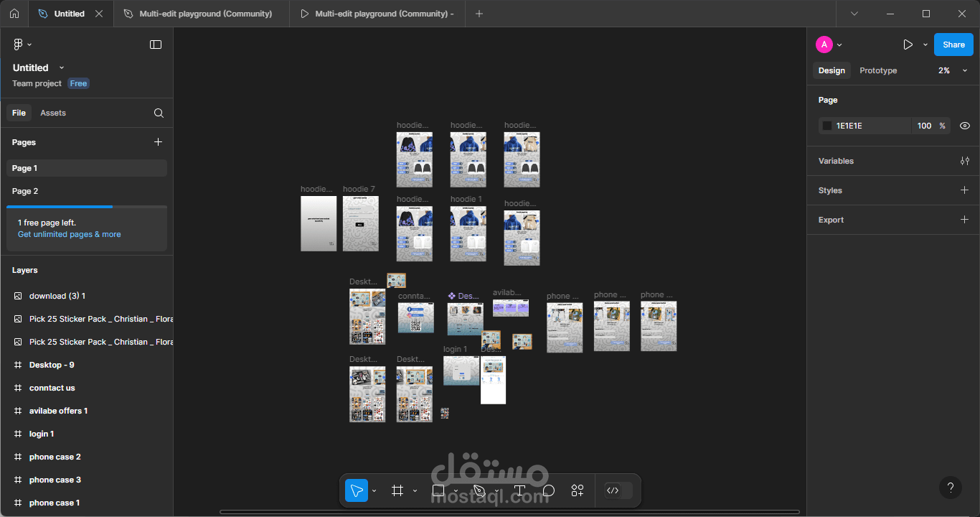The image size is (980, 517).
Task: Open the Figma main menu logo
Action: (19, 45)
